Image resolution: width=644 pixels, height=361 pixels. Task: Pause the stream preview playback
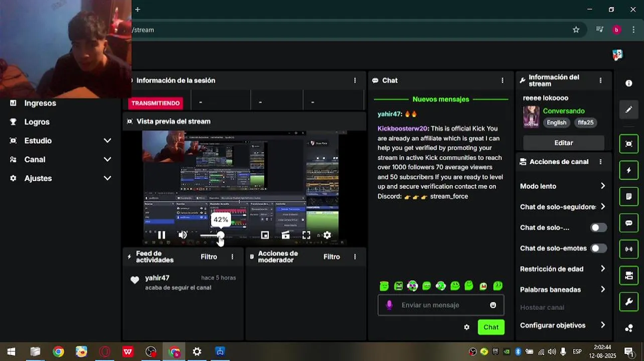[162, 235]
